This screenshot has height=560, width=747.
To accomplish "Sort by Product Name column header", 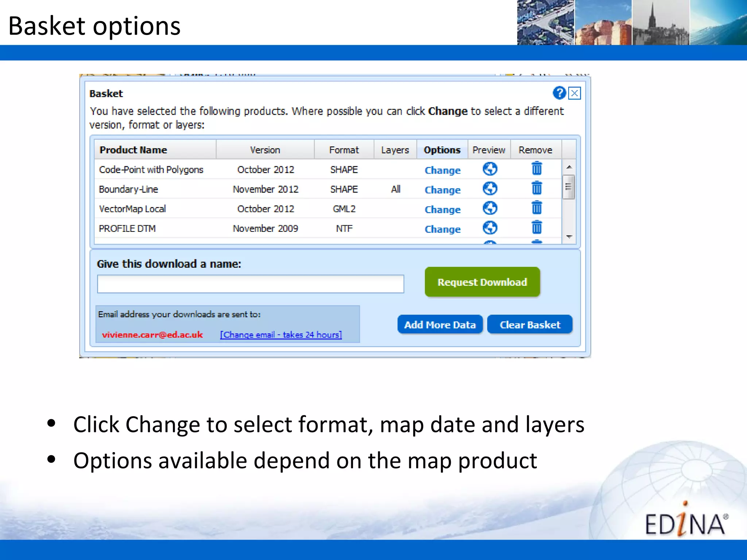I will 155,149.
